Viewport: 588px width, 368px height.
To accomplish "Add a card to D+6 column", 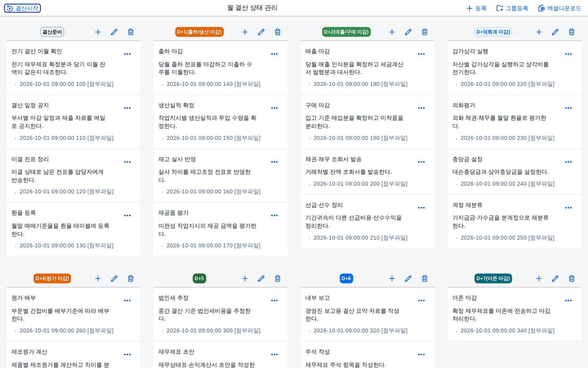I will pos(392,278).
